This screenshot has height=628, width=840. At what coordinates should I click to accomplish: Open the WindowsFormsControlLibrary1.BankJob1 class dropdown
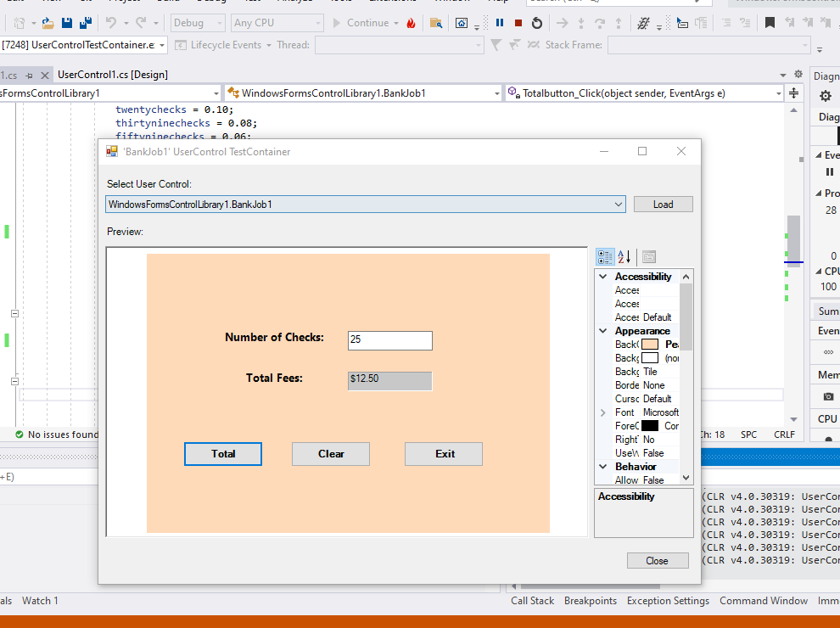[364, 93]
